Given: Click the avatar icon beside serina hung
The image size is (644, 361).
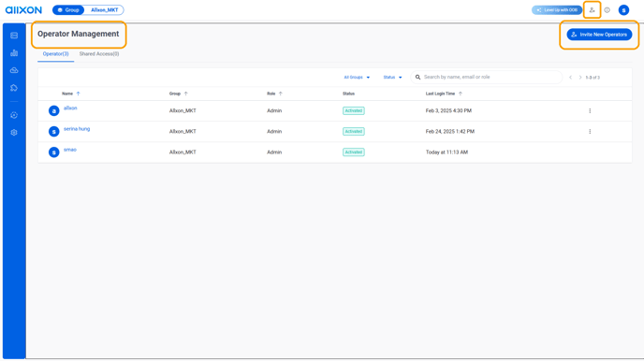Looking at the screenshot, I should pos(53,132).
